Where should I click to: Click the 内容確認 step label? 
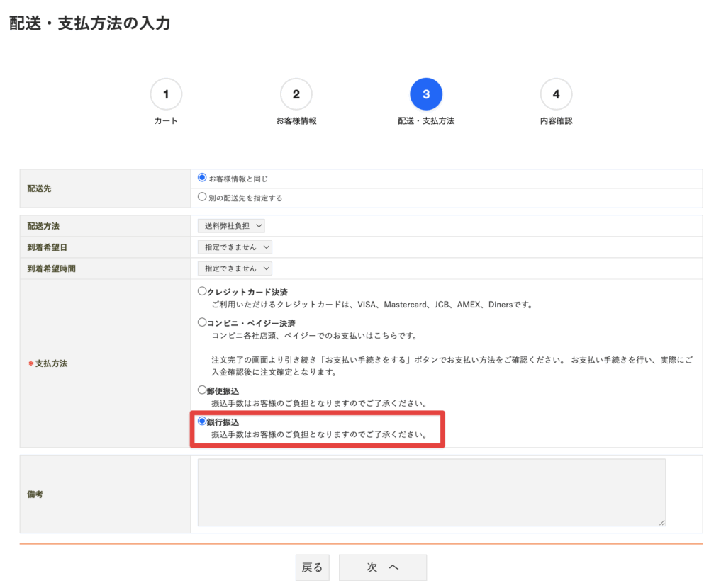pos(557,120)
